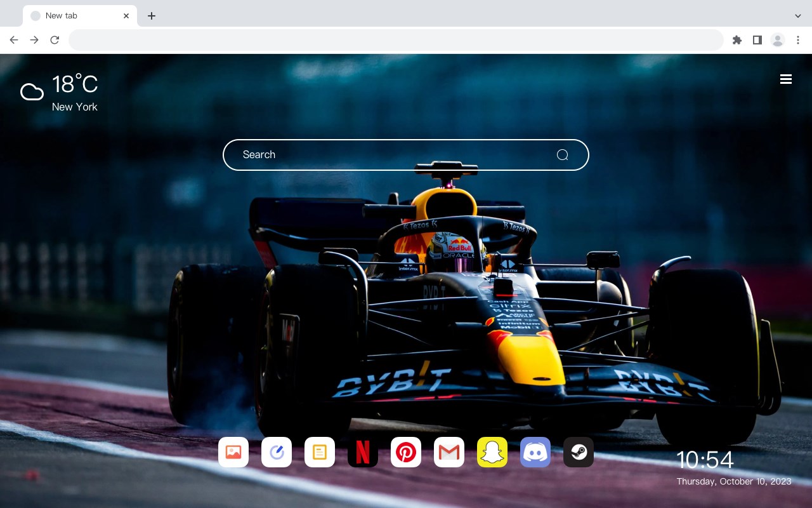
Task: Open the Gmail shortcut
Action: coord(449,452)
